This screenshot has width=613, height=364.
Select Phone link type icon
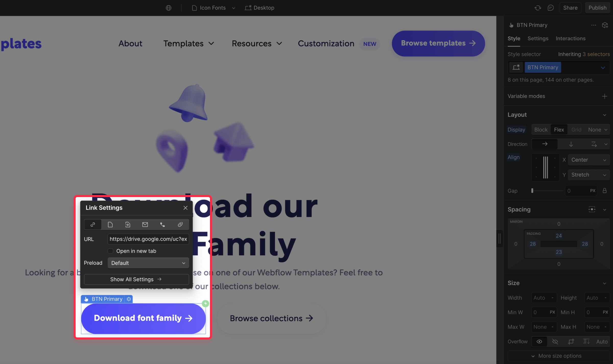click(162, 224)
